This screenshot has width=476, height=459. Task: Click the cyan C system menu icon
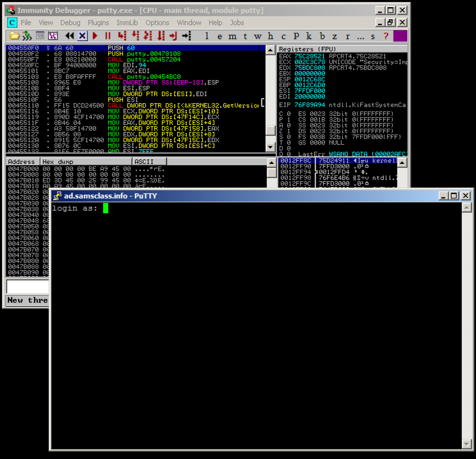click(12, 22)
